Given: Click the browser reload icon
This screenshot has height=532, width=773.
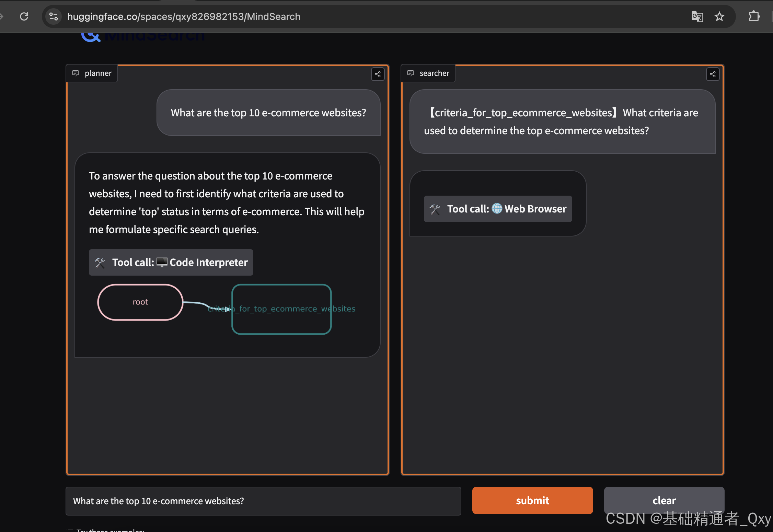Looking at the screenshot, I should (24, 16).
